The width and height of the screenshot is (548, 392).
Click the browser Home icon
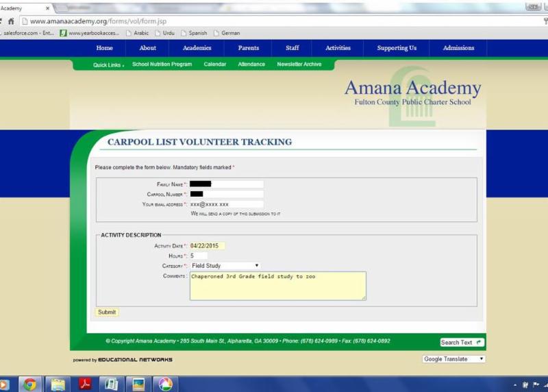pos(11,21)
